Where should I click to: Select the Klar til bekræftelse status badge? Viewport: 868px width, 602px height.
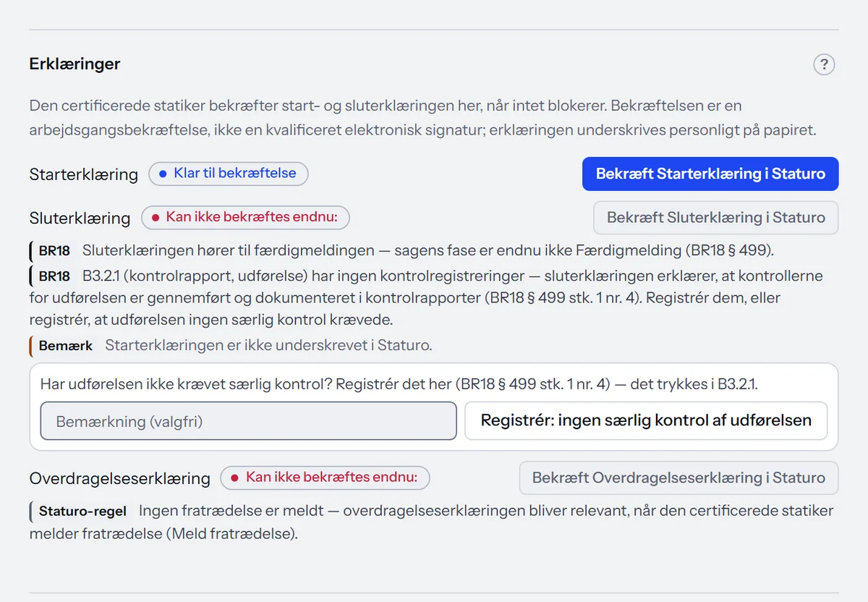228,174
